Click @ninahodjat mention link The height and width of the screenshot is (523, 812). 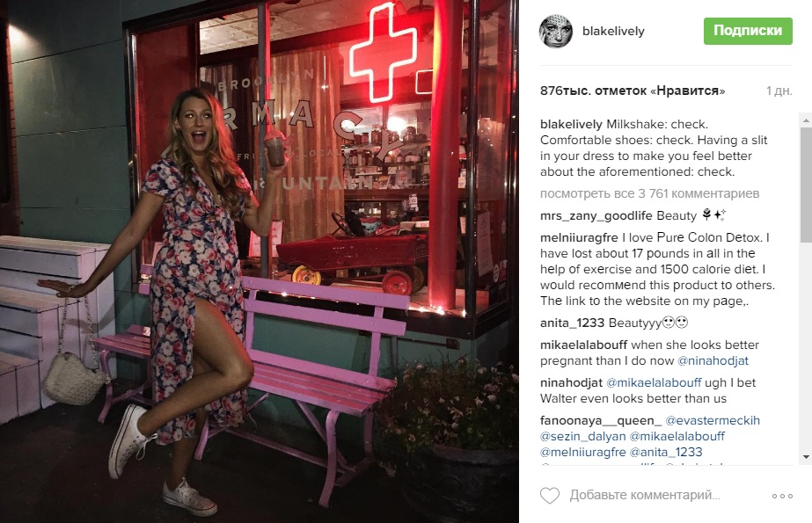[x=713, y=360]
